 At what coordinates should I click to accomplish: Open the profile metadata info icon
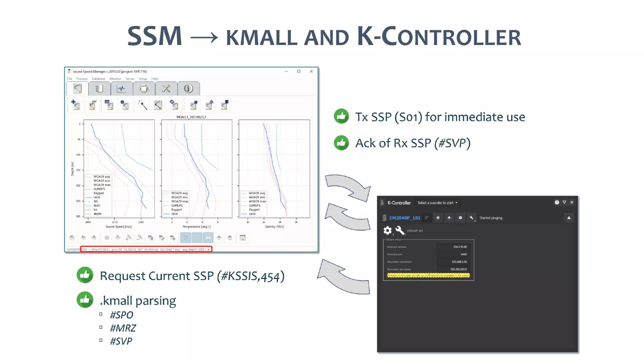click(x=125, y=105)
